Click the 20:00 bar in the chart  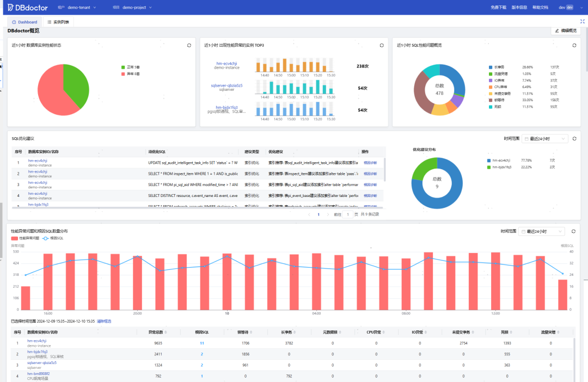click(138, 282)
